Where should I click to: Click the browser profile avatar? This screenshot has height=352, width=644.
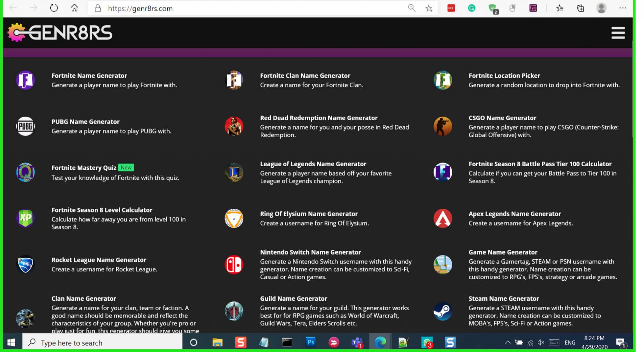(602, 8)
